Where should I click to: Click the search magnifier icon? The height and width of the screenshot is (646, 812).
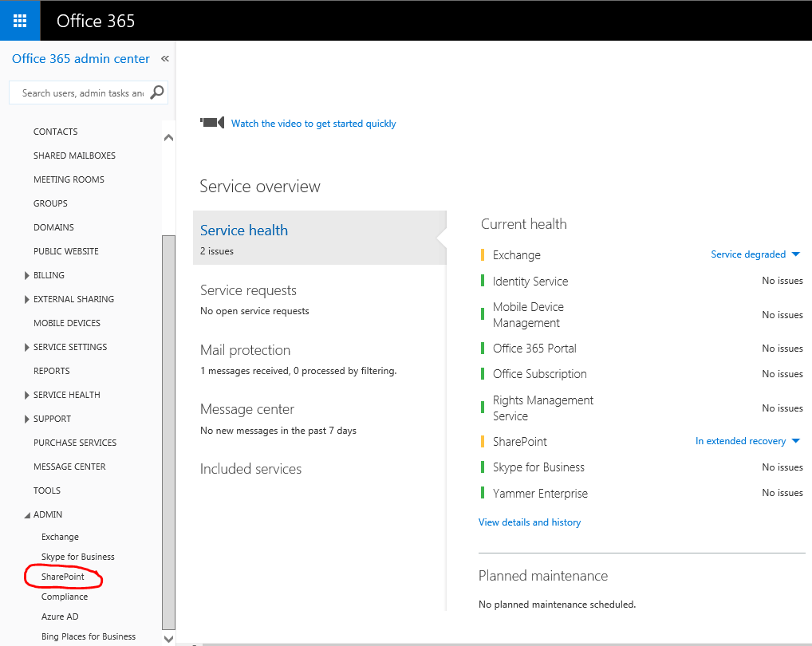pos(157,93)
